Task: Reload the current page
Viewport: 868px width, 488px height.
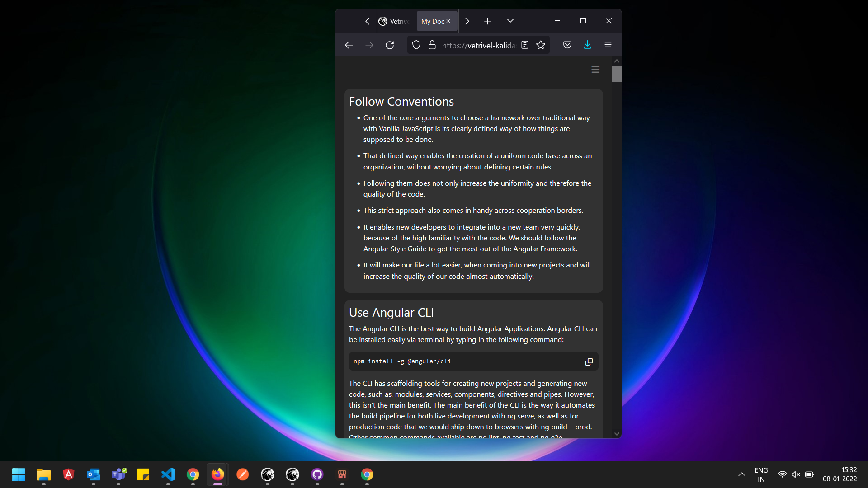Action: coord(390,45)
